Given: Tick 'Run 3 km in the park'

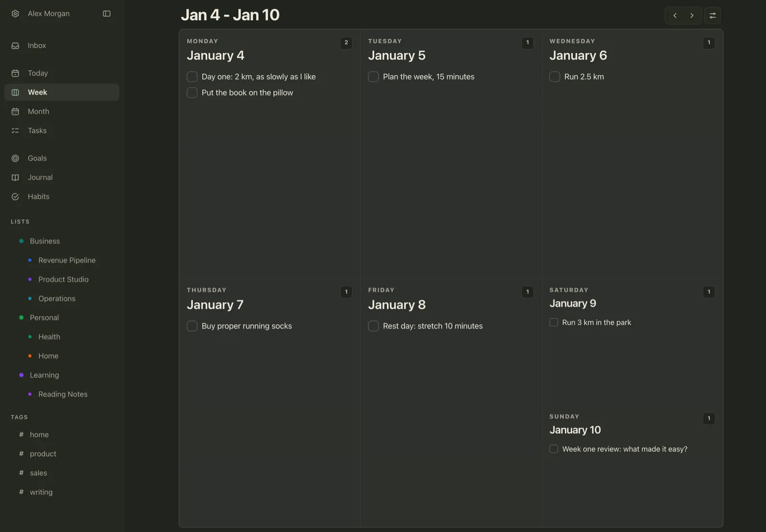Looking at the screenshot, I should pos(554,322).
